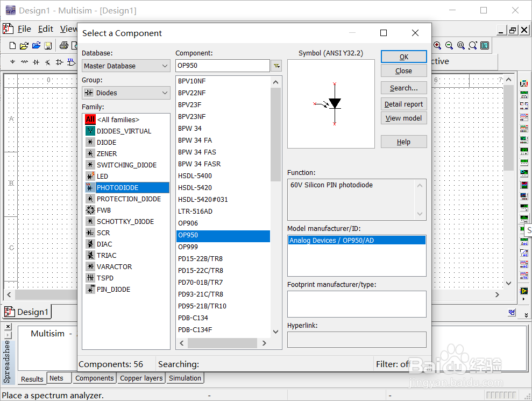Place a transistor component
The image size is (532, 401).
[x=48, y=62]
